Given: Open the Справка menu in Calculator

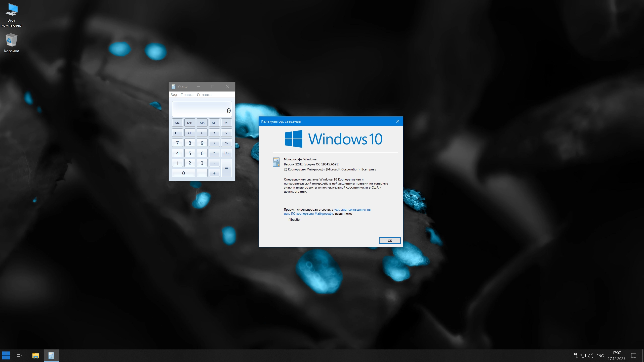Looking at the screenshot, I should pyautogui.click(x=205, y=95).
